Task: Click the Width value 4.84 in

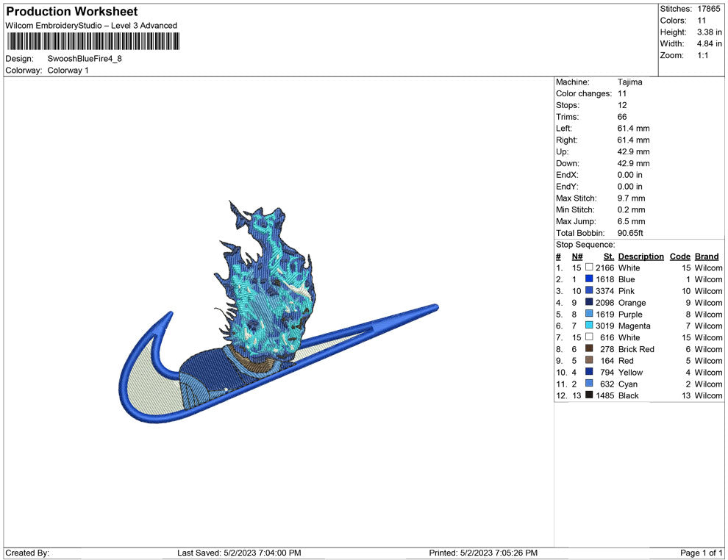Action: (709, 43)
